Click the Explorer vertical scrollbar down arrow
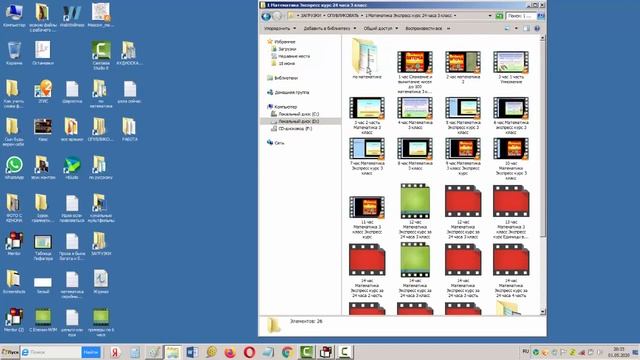The image size is (640, 360). click(542, 312)
